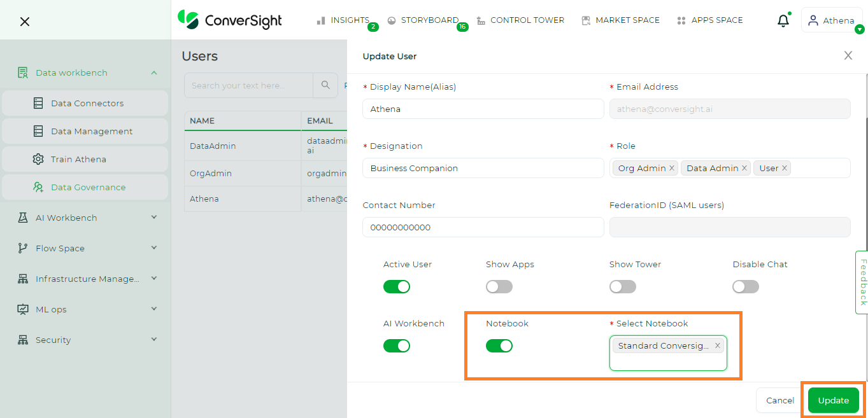Switch to the Control Tower tab
The width and height of the screenshot is (868, 418).
(527, 20)
